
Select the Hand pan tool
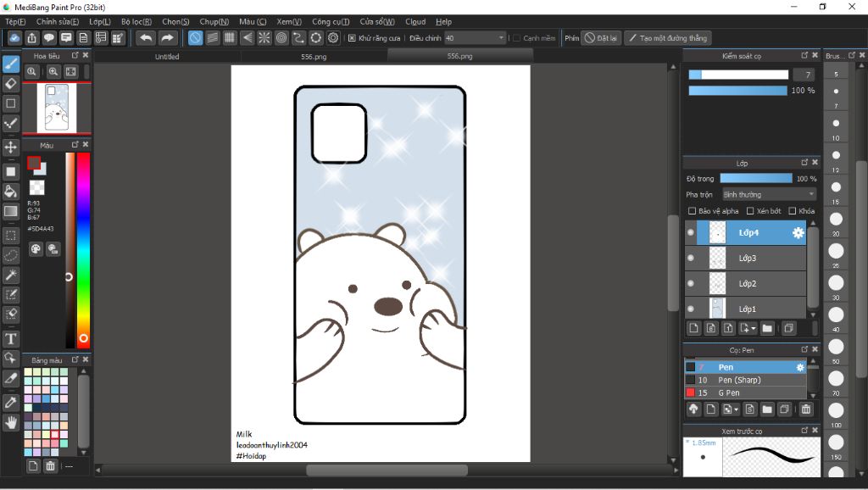click(x=10, y=422)
